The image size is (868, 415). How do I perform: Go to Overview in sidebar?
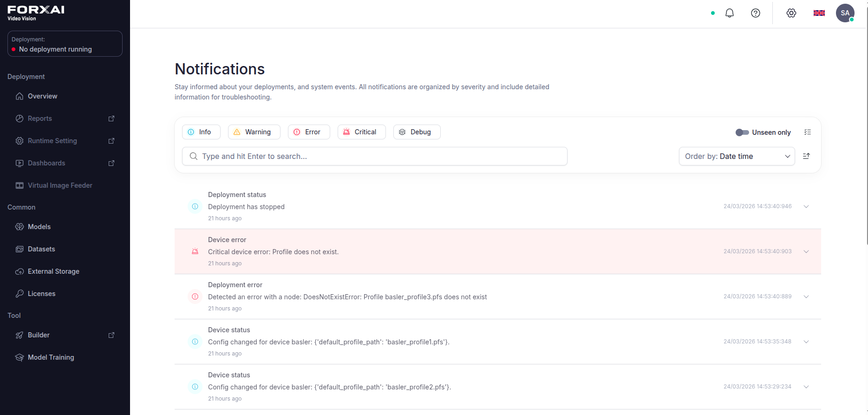click(65, 96)
